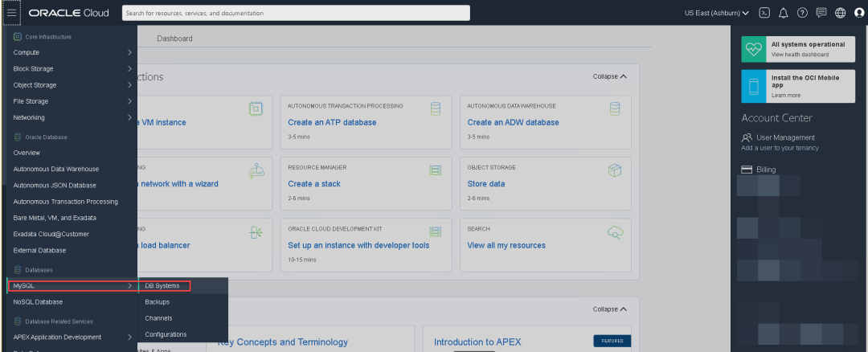Screen dimensions: 868x352
Task: Click Set up an instance with developer tools
Action: pyautogui.click(x=358, y=245)
